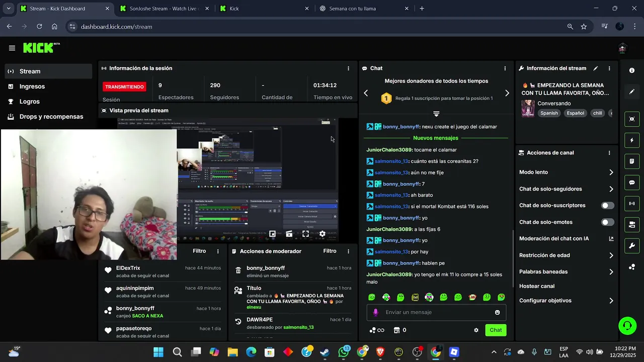The image size is (644, 362).
Task: Open activity feed three-dot menu
Action: click(x=218, y=251)
